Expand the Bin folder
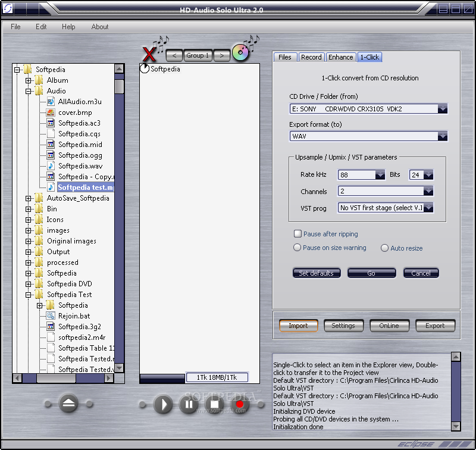 28,209
